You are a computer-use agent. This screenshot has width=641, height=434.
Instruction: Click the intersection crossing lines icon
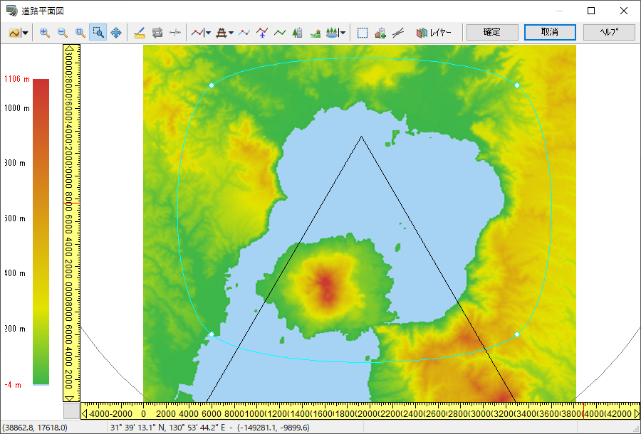398,33
